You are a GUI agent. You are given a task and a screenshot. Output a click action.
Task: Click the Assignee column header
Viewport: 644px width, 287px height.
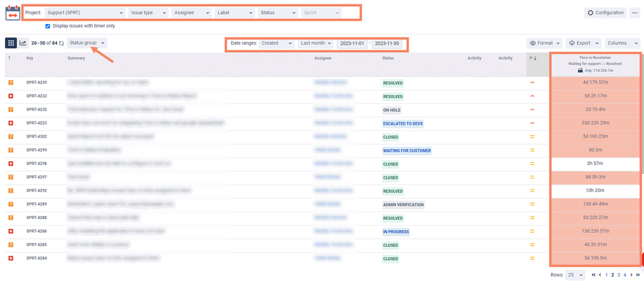tap(323, 58)
